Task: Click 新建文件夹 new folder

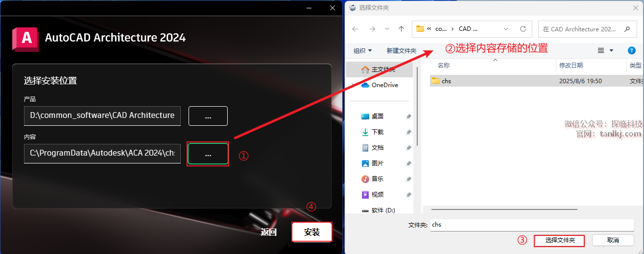Action: pyautogui.click(x=402, y=50)
